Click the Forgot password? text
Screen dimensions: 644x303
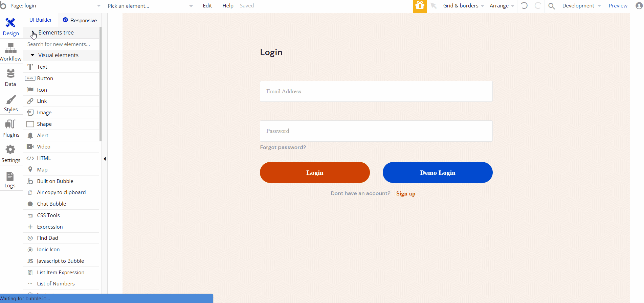pyautogui.click(x=283, y=147)
